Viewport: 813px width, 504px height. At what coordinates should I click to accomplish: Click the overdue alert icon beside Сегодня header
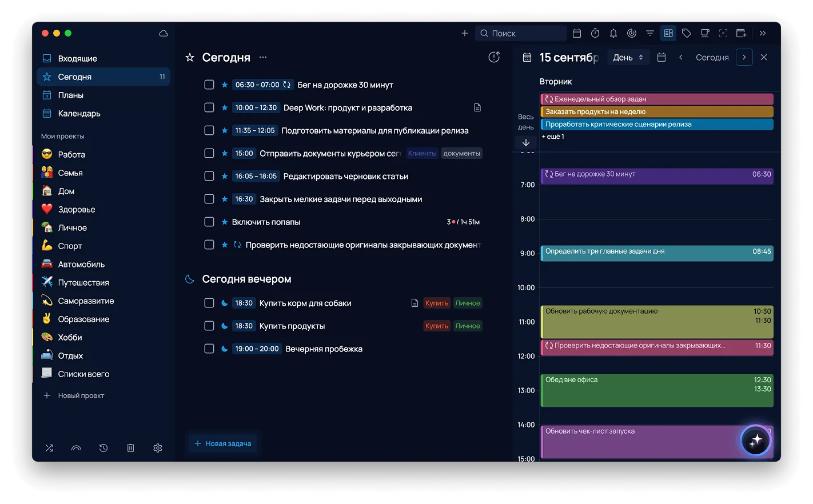point(495,57)
